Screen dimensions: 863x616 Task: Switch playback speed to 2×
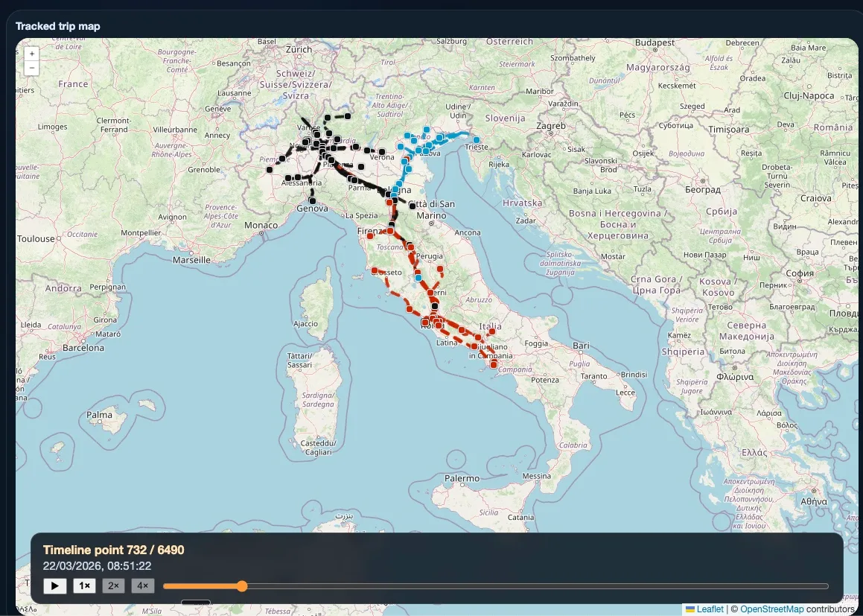coord(113,586)
